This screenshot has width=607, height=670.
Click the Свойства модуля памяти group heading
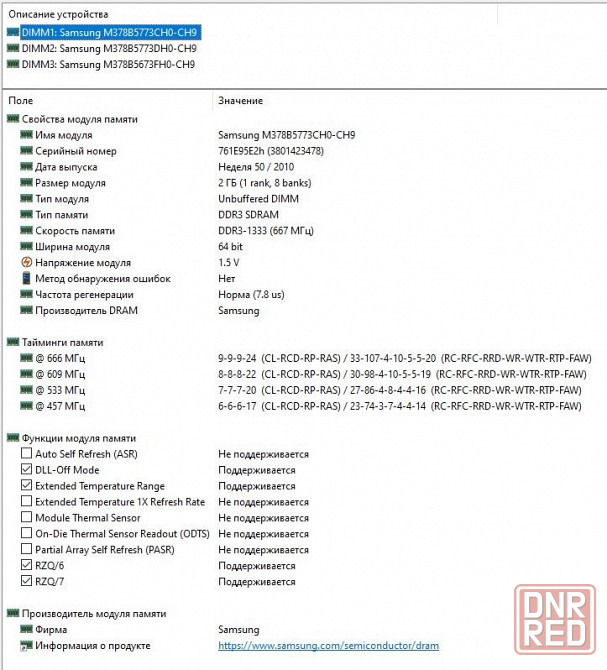tap(79, 119)
